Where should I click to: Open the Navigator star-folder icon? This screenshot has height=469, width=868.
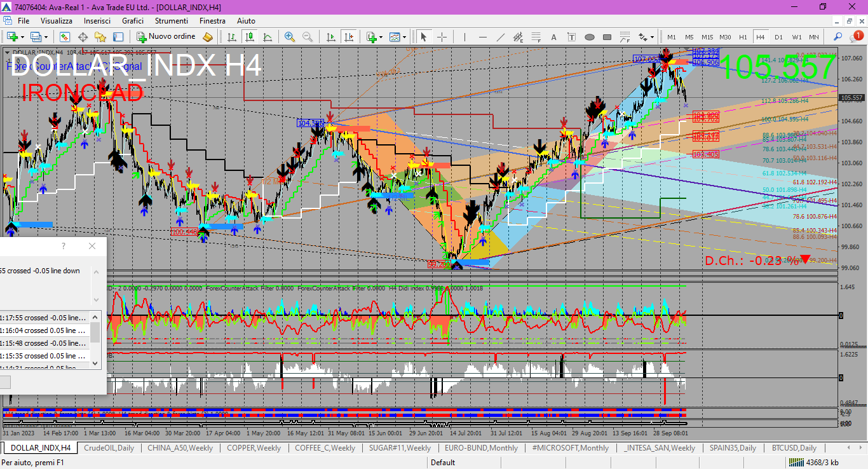100,37
